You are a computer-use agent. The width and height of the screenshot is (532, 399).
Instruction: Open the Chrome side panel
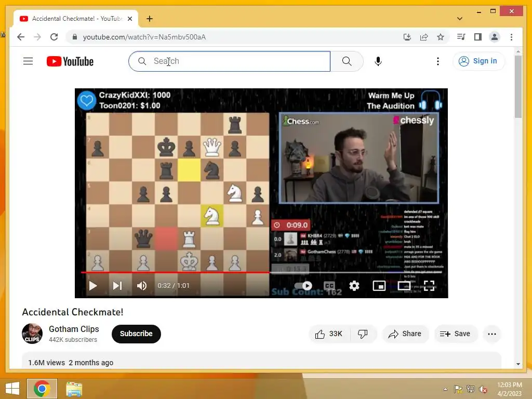coord(478,37)
